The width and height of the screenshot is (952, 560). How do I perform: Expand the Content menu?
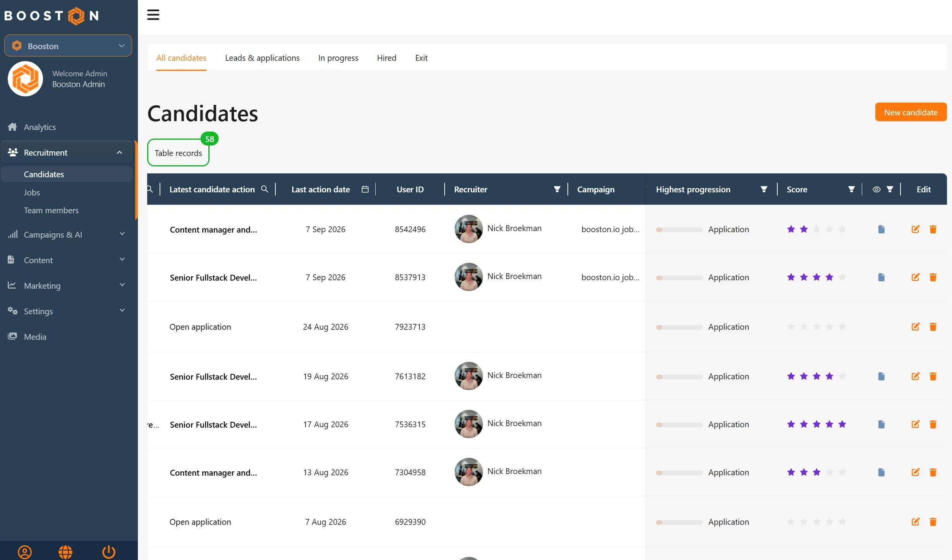point(67,260)
